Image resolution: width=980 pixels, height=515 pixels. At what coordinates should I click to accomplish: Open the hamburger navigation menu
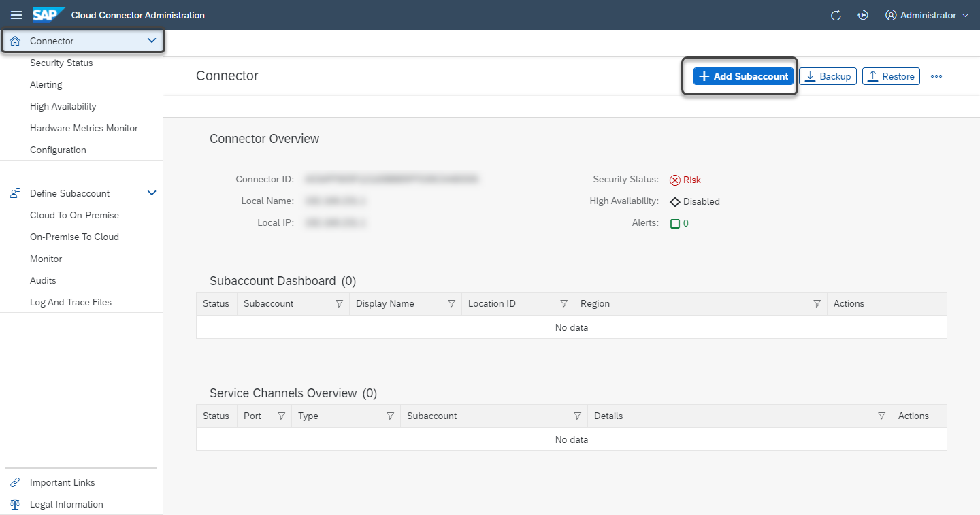click(x=16, y=15)
